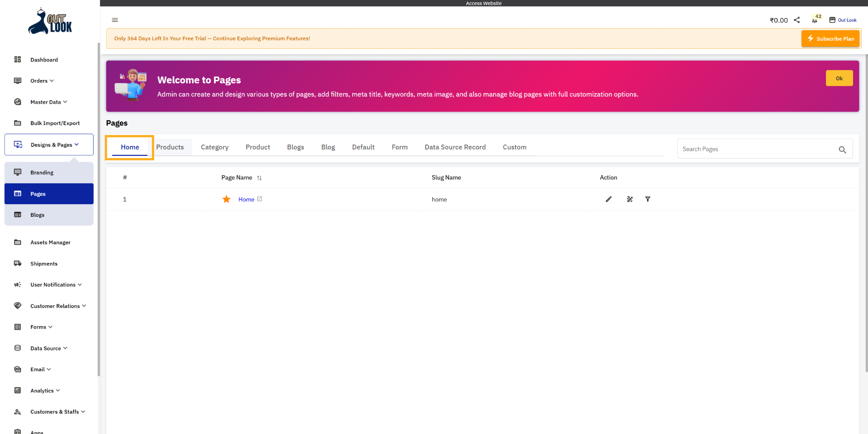Open the Data Source Record tab

[455, 147]
